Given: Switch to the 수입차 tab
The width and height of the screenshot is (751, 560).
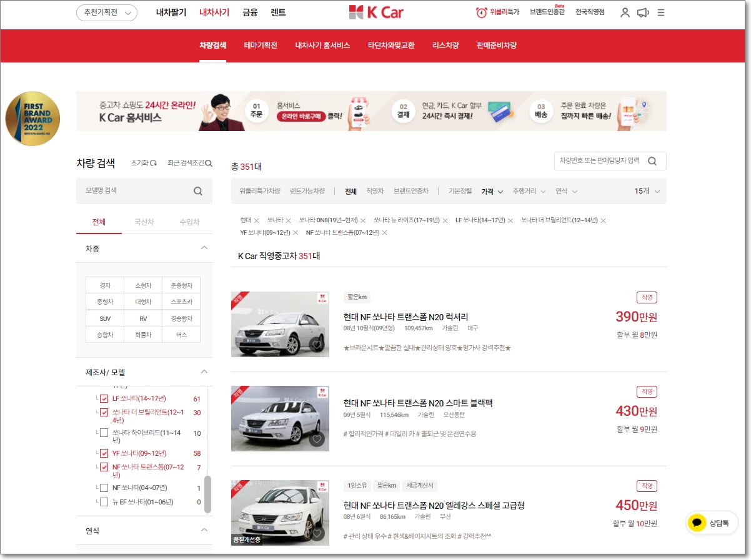Looking at the screenshot, I should (x=189, y=222).
